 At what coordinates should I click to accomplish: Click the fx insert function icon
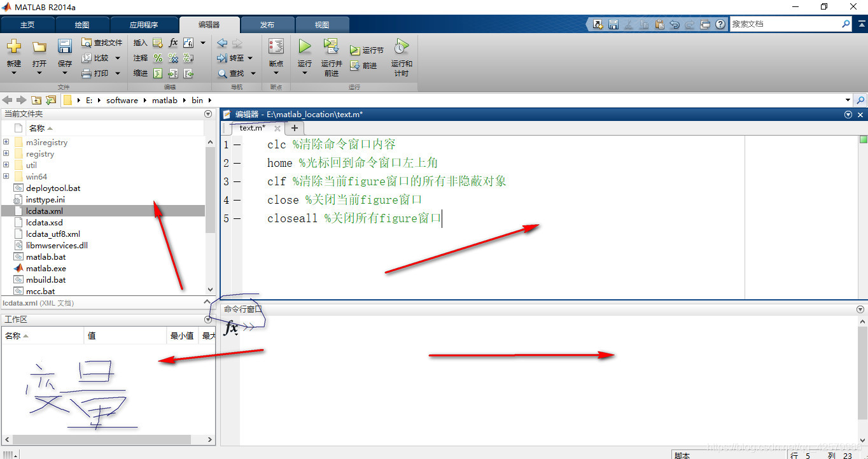click(173, 43)
